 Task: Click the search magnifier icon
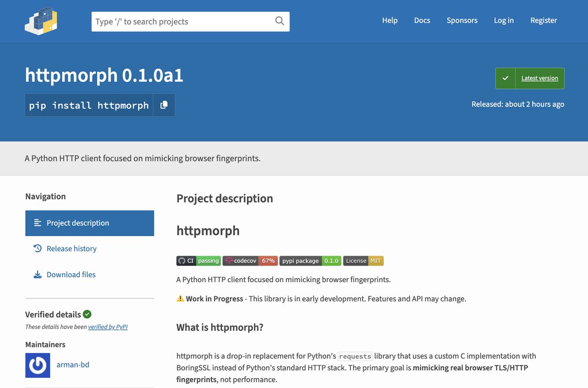(279, 21)
